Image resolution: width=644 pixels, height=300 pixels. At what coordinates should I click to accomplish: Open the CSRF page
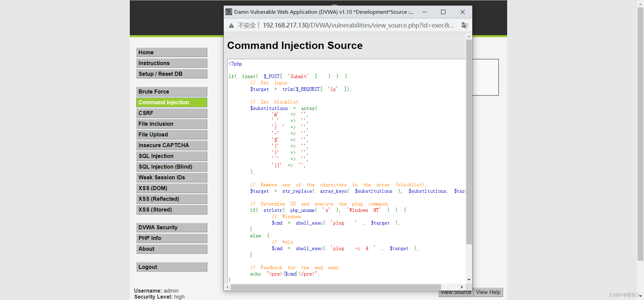[x=172, y=113]
